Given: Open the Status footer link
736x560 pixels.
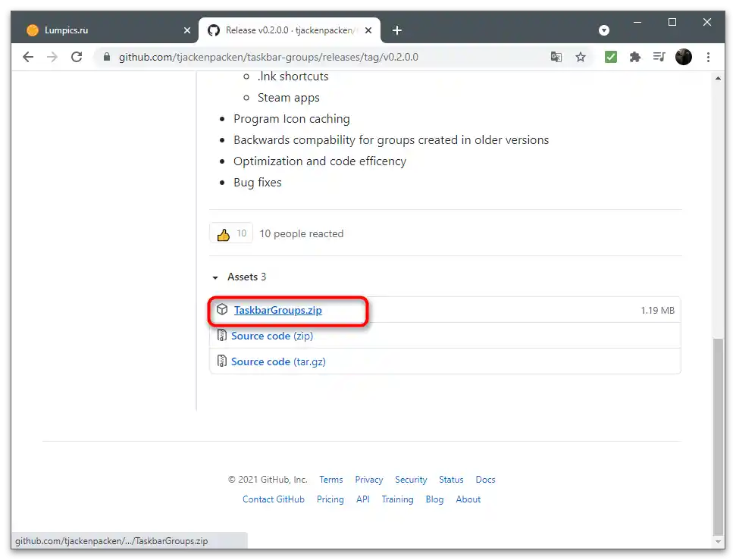Looking at the screenshot, I should [451, 480].
